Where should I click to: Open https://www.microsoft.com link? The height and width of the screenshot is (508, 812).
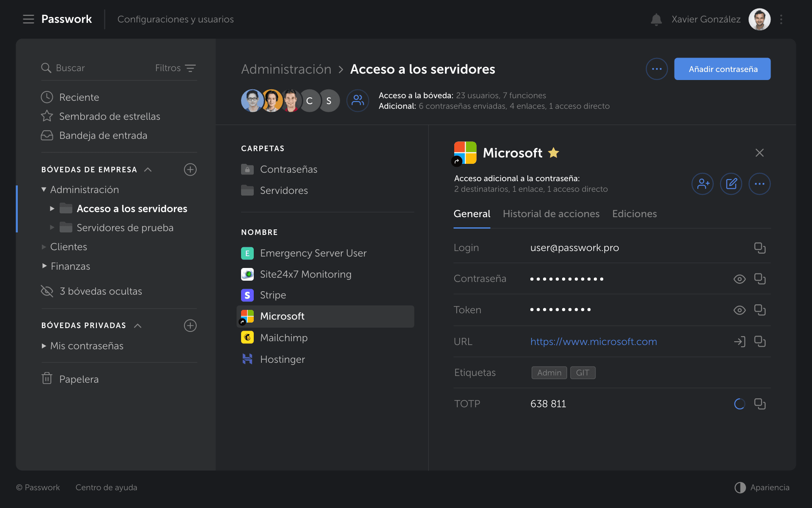coord(594,342)
